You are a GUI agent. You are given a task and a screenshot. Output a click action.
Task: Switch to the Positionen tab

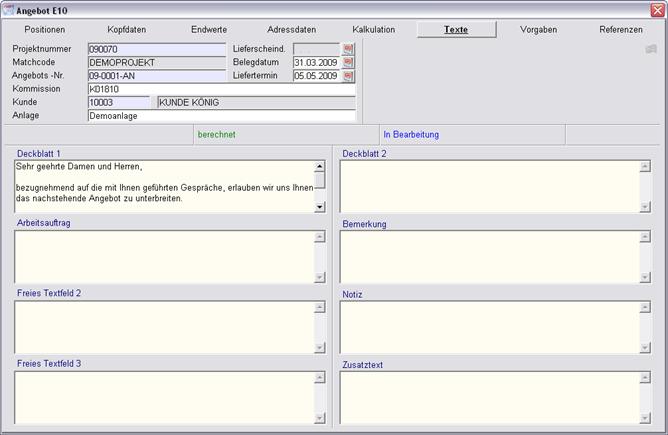pyautogui.click(x=44, y=30)
